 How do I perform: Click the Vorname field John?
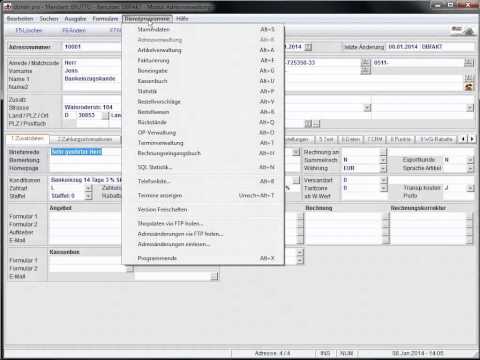(x=92, y=71)
